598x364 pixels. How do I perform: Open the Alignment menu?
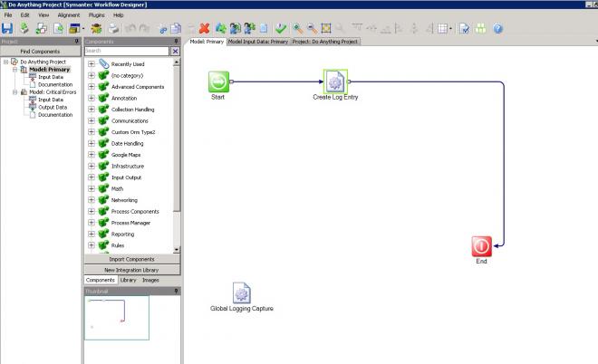69,14
